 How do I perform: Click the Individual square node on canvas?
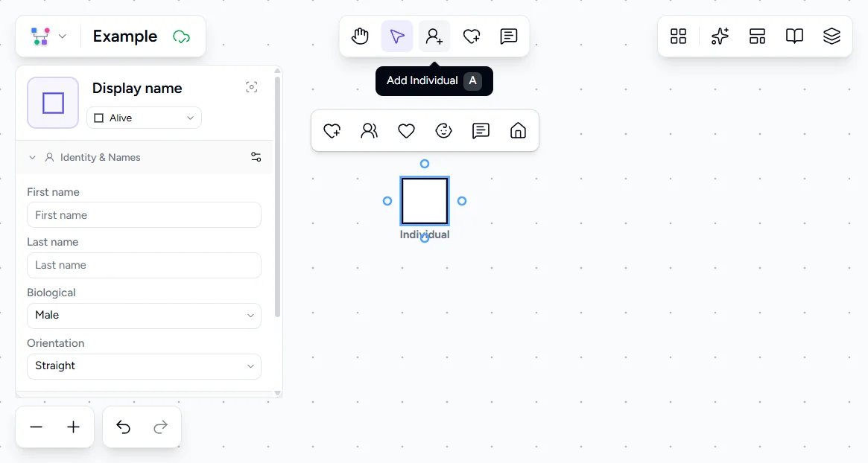point(425,201)
